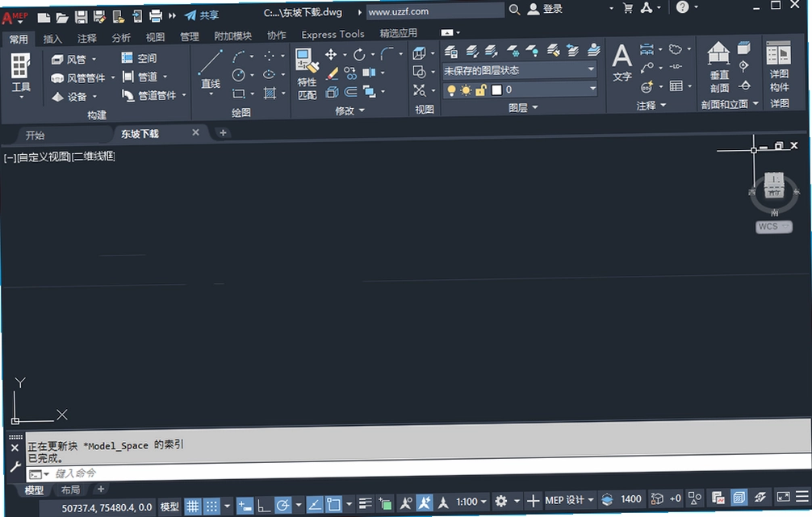Switch to the 插入 ribbon tab
812x517 pixels.
coord(52,39)
